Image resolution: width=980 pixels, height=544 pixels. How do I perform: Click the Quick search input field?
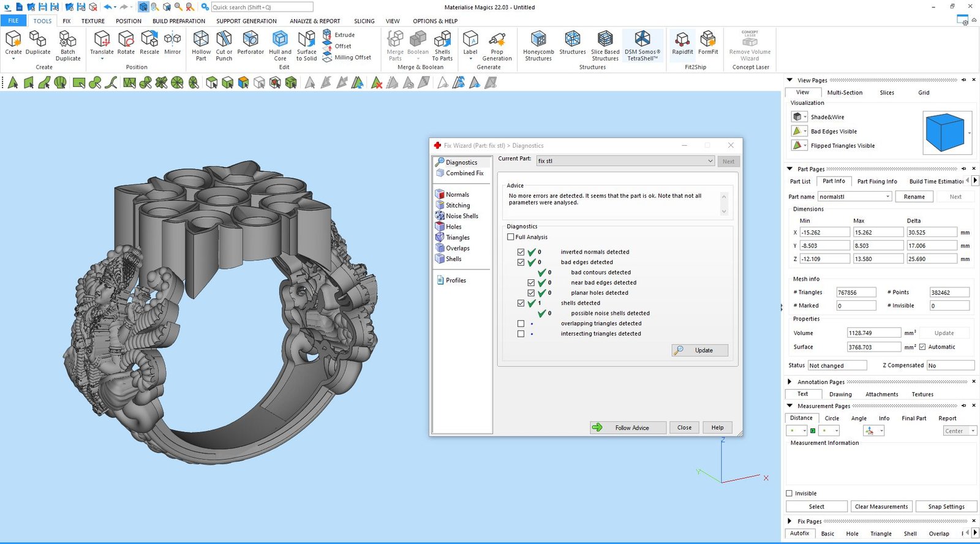coord(262,7)
